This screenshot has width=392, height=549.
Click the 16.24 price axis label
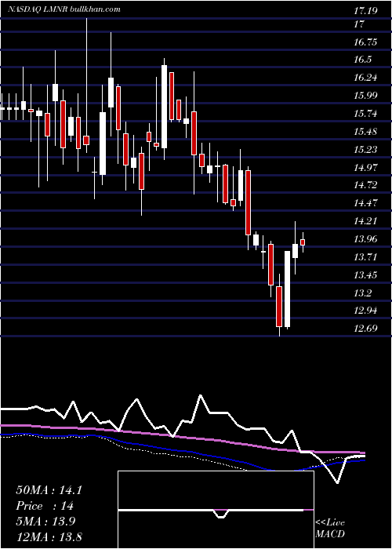pos(365,78)
